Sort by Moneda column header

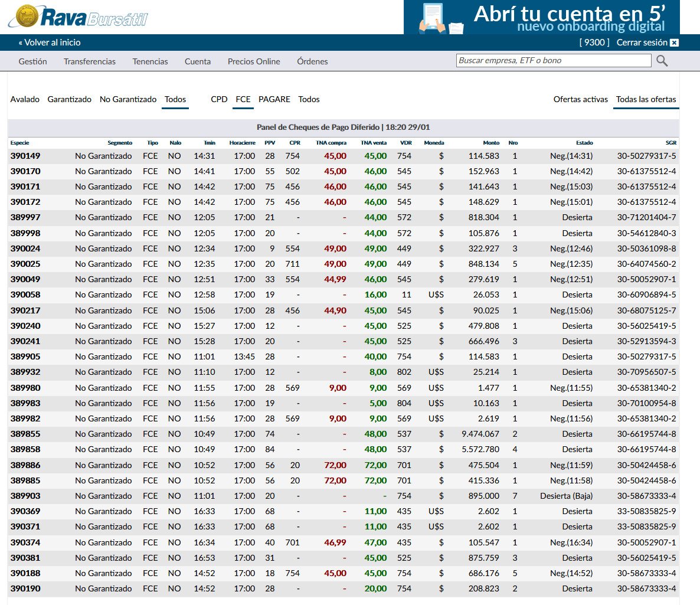(434, 143)
